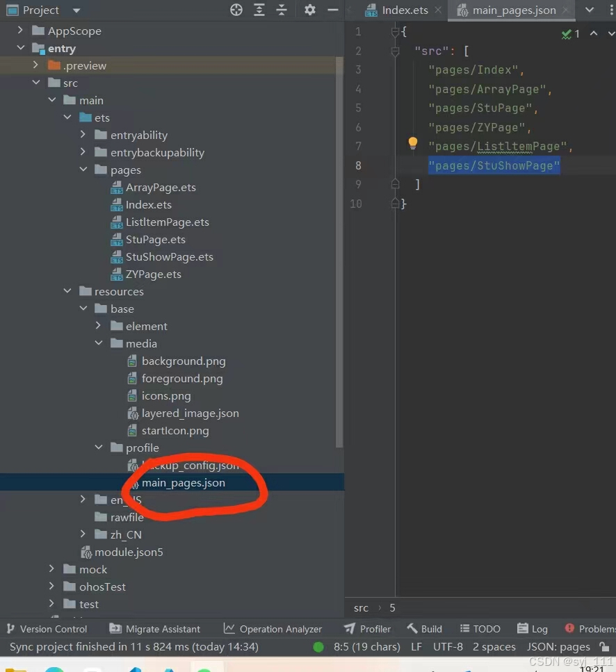This screenshot has width=616, height=672.
Task: Expand the test folder
Action: 51,603
